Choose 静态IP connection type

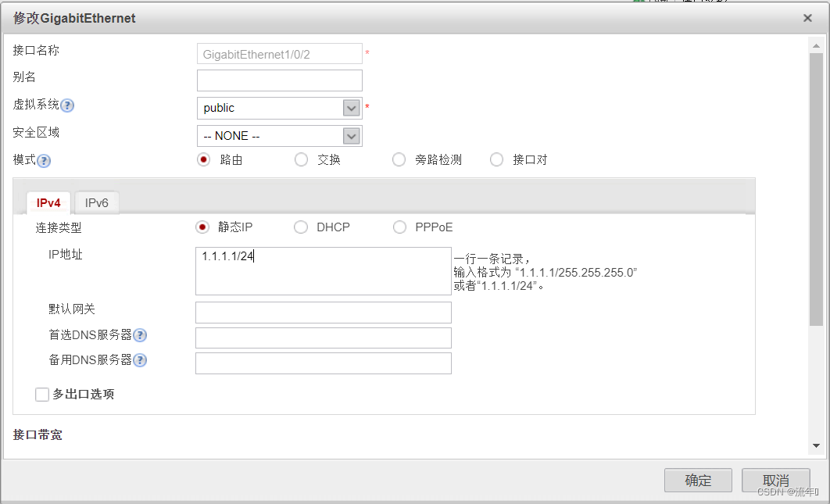202,227
